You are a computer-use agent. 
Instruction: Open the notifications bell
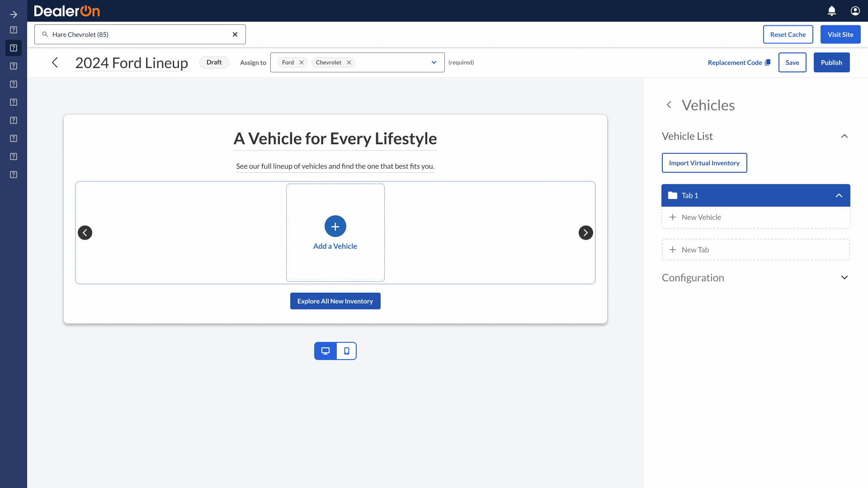click(832, 11)
